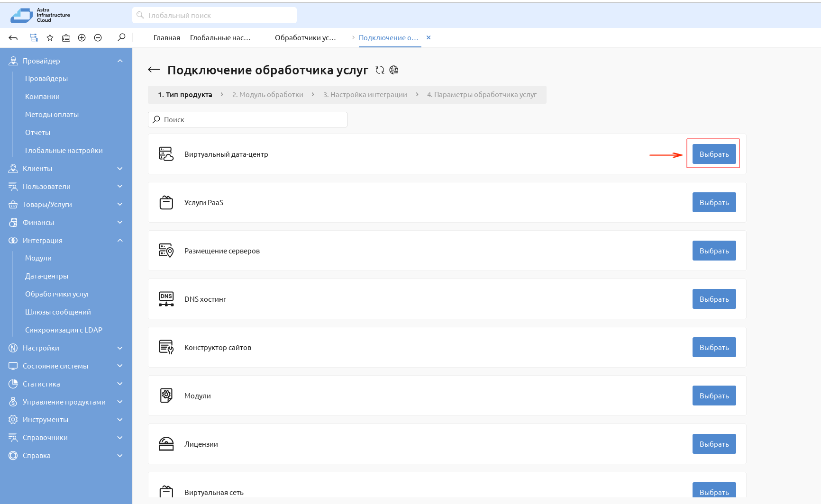Open Обработчики услуг in sidebar
Viewport: 821px width, 504px height.
tap(57, 294)
